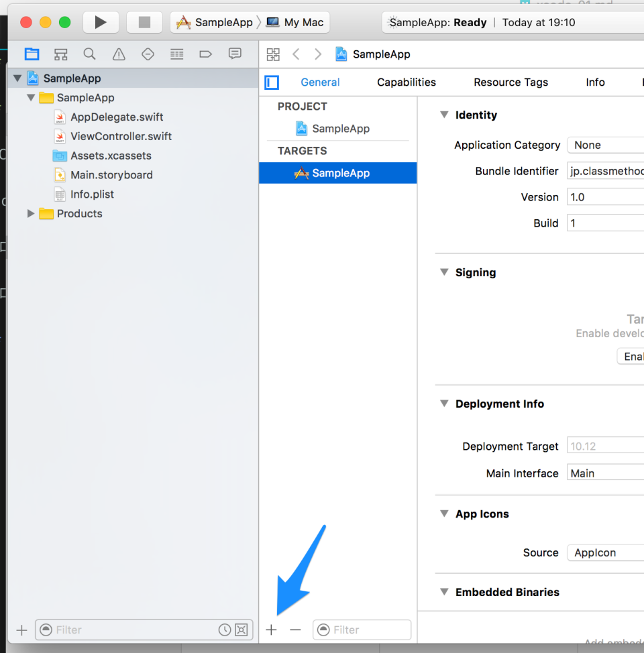Toggle the blue Standard Editor icon
The image size is (644, 653).
271,82
